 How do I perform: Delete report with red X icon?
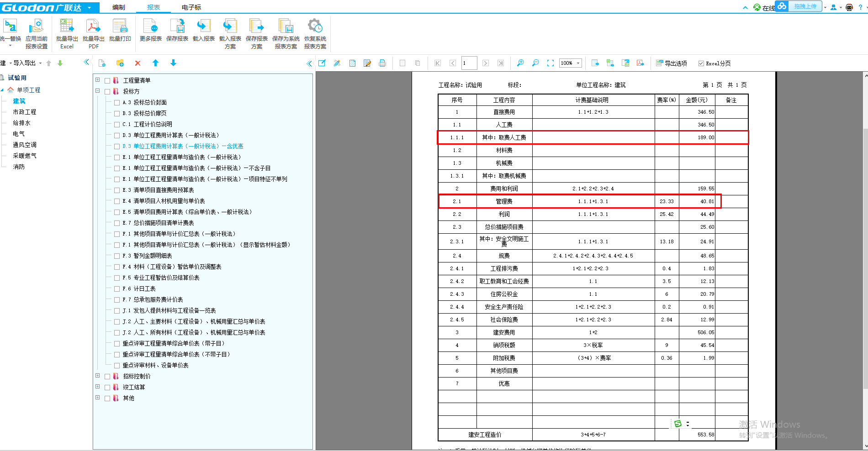tap(138, 63)
